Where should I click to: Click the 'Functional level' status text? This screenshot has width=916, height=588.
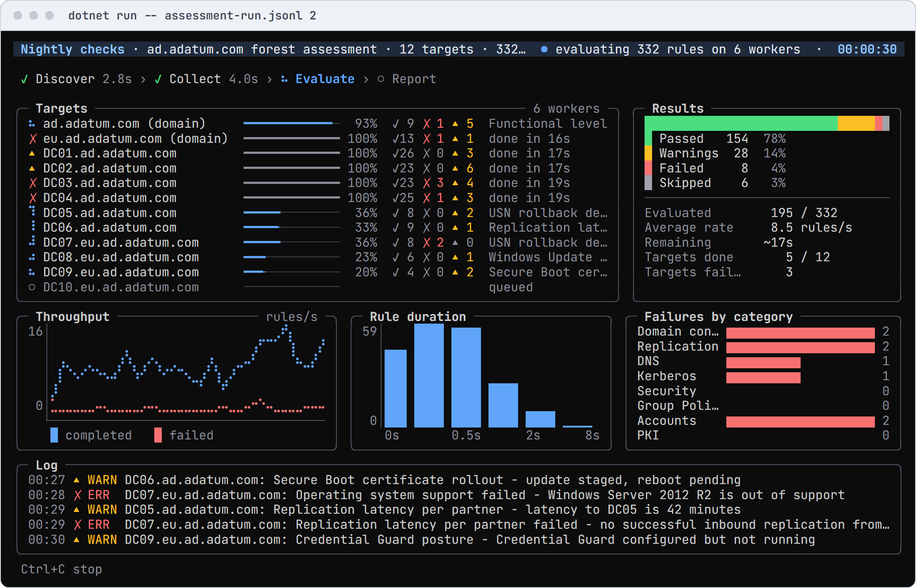(548, 124)
